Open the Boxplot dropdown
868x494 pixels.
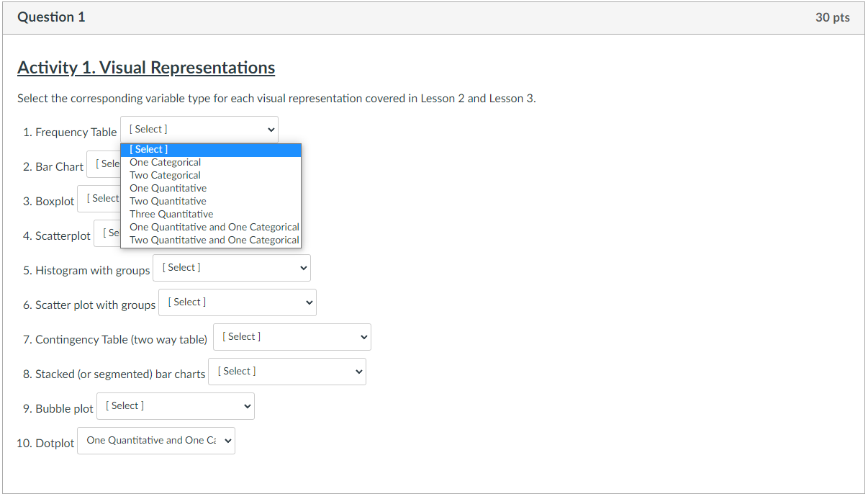pyautogui.click(x=99, y=199)
